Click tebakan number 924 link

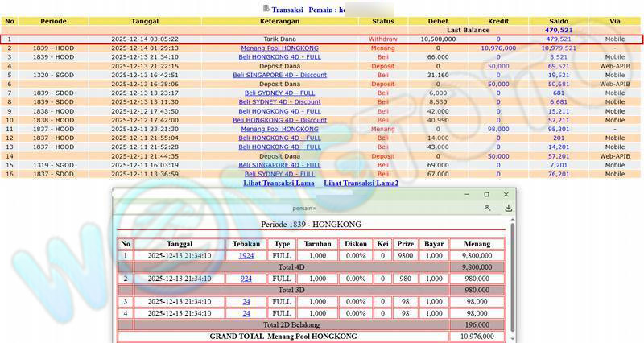coord(246,278)
